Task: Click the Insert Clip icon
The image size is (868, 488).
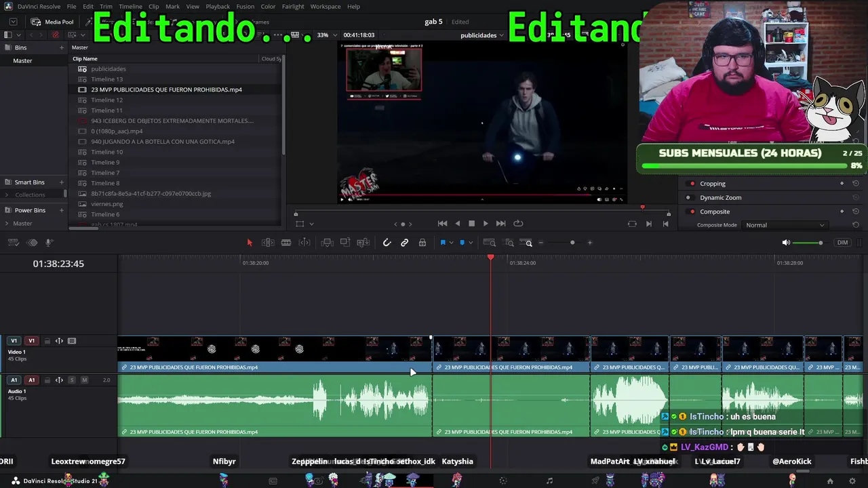Action: click(327, 243)
